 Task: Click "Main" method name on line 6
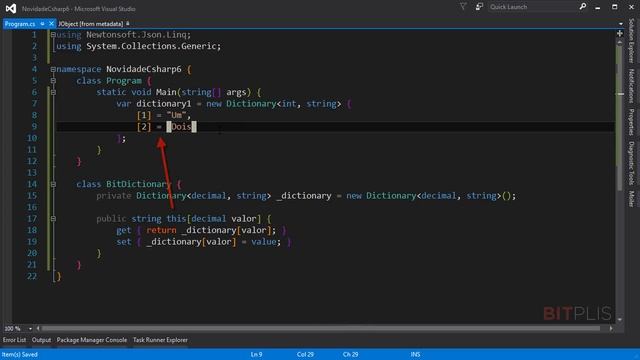pos(166,92)
